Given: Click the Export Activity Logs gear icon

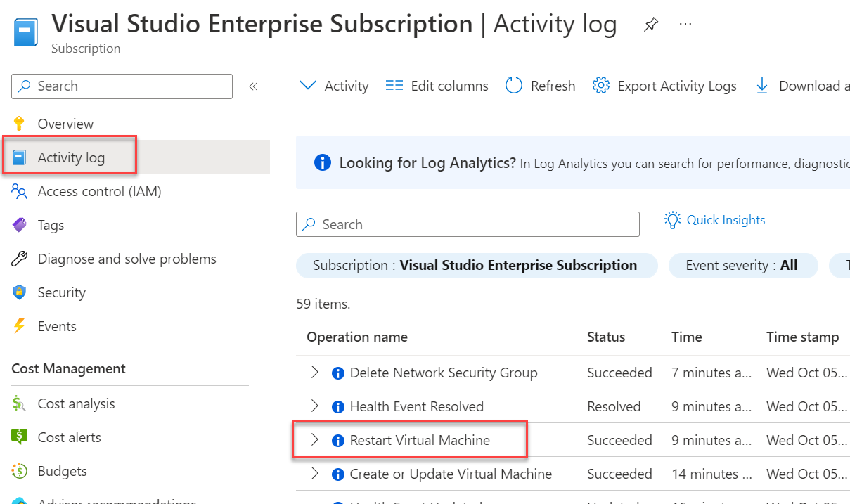Looking at the screenshot, I should click(x=600, y=86).
